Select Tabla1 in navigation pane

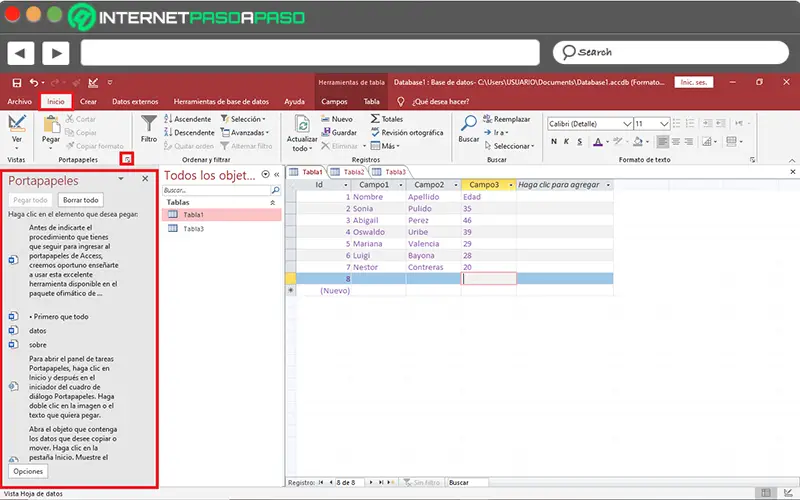click(221, 215)
